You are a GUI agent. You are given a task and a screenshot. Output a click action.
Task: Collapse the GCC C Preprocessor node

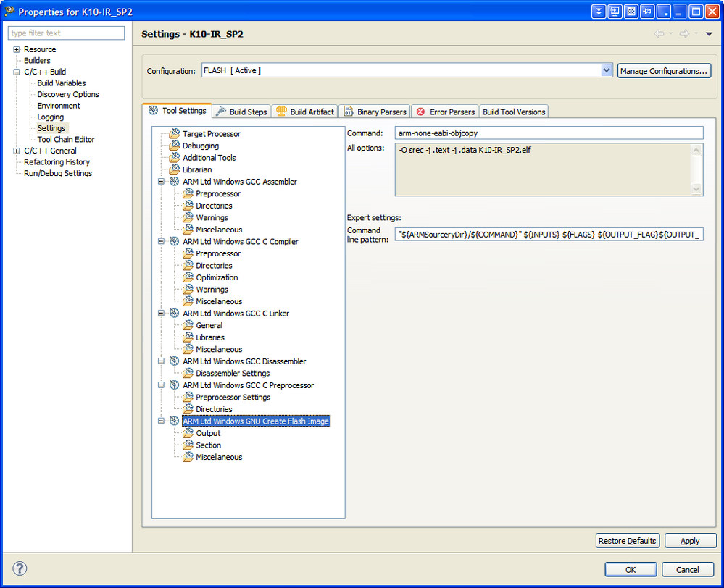(x=161, y=385)
